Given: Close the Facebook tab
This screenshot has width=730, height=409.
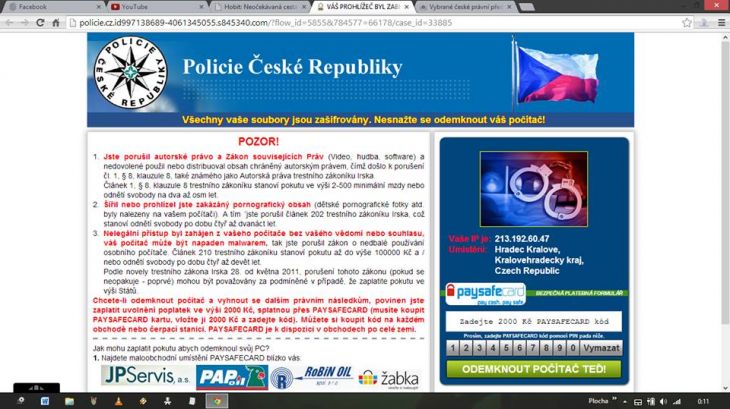Looking at the screenshot, I should click(x=99, y=7).
